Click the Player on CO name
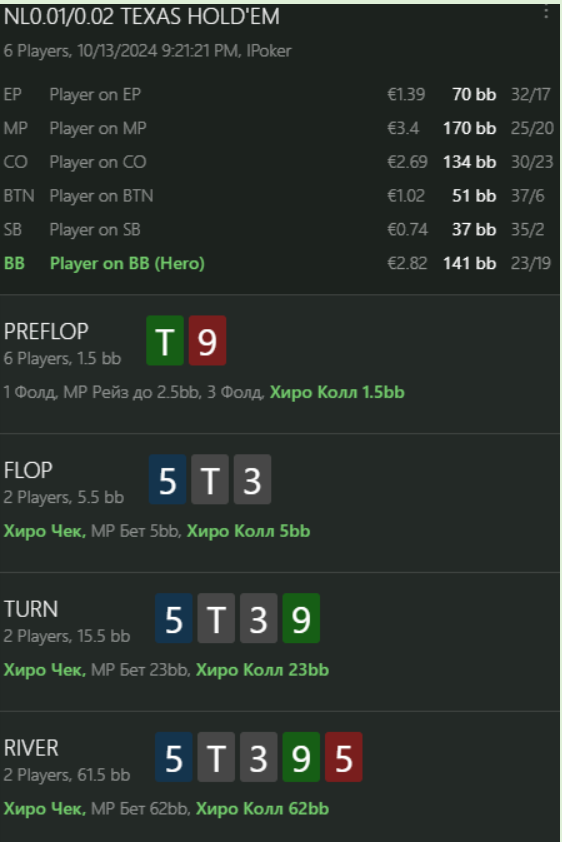This screenshot has width=562, height=842. 98,162
